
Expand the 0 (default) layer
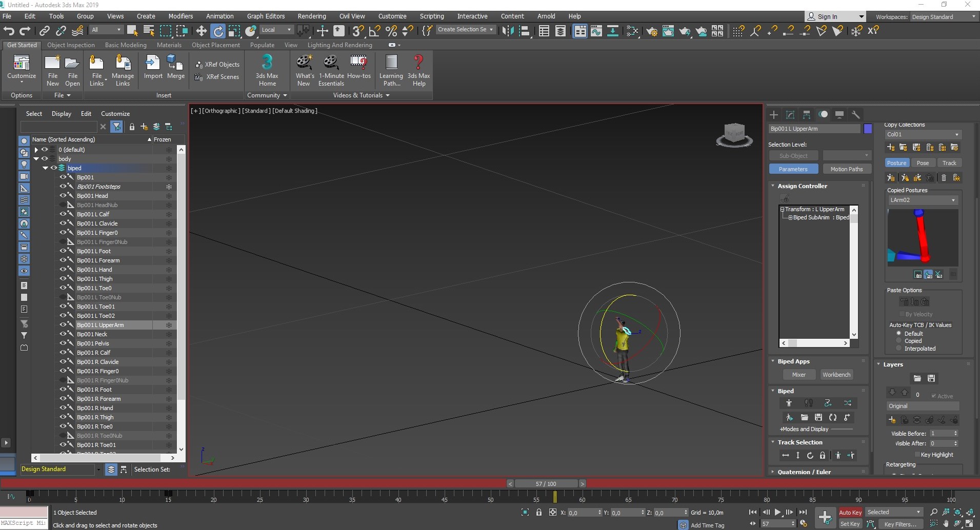(x=36, y=150)
